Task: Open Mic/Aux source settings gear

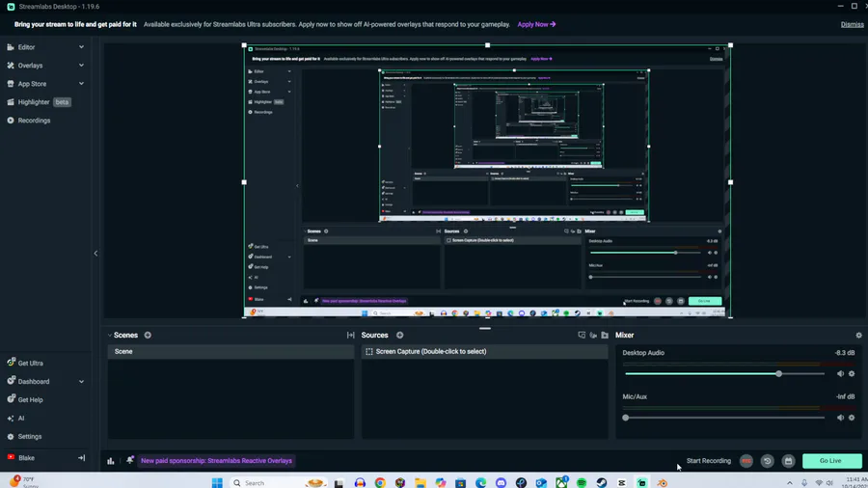Action: point(852,418)
